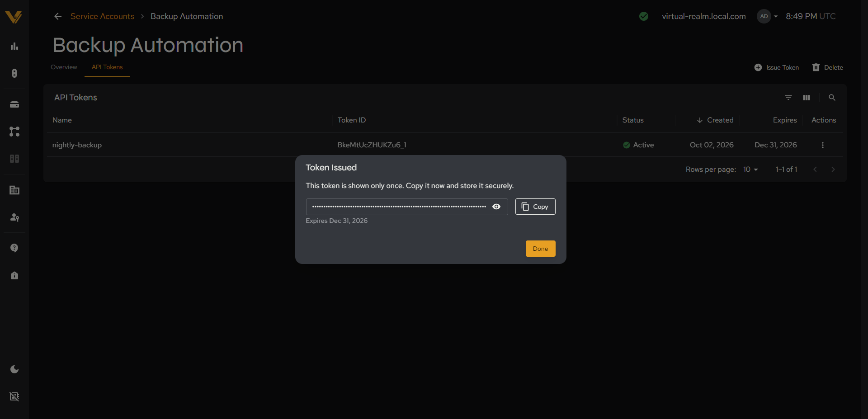Click the nightly-backup token name
The width and height of the screenshot is (868, 419).
tap(77, 145)
